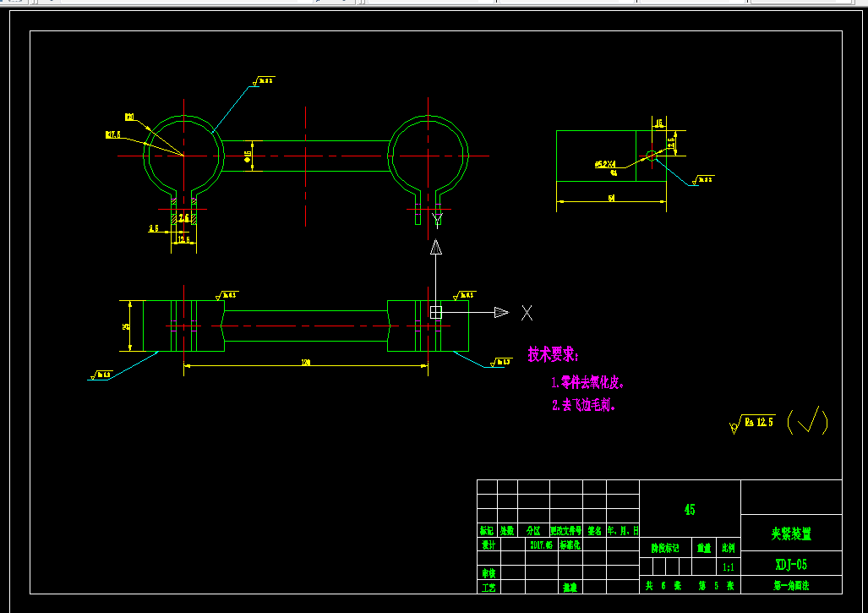
Task: Select the UCS X-axis arrowhead
Action: pos(501,313)
